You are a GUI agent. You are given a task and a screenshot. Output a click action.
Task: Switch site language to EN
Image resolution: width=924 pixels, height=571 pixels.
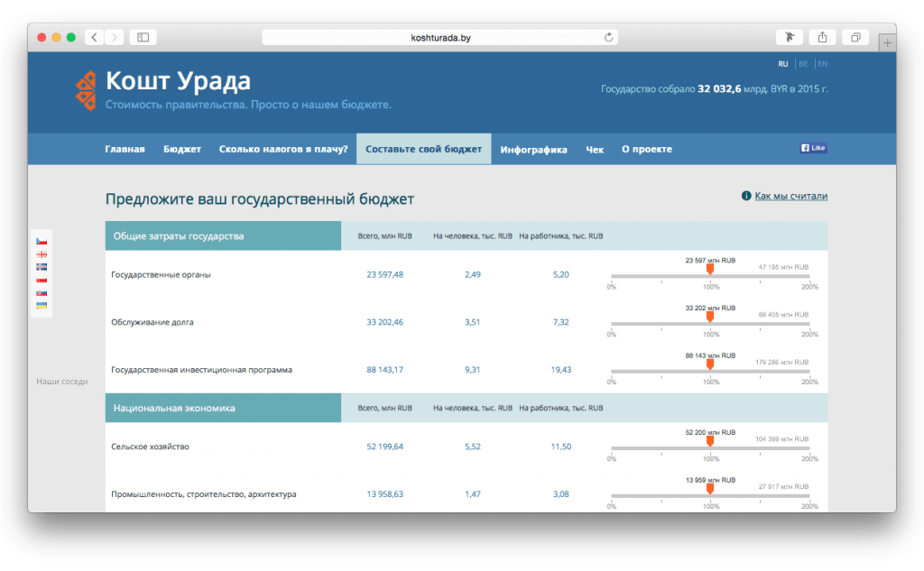click(x=822, y=64)
